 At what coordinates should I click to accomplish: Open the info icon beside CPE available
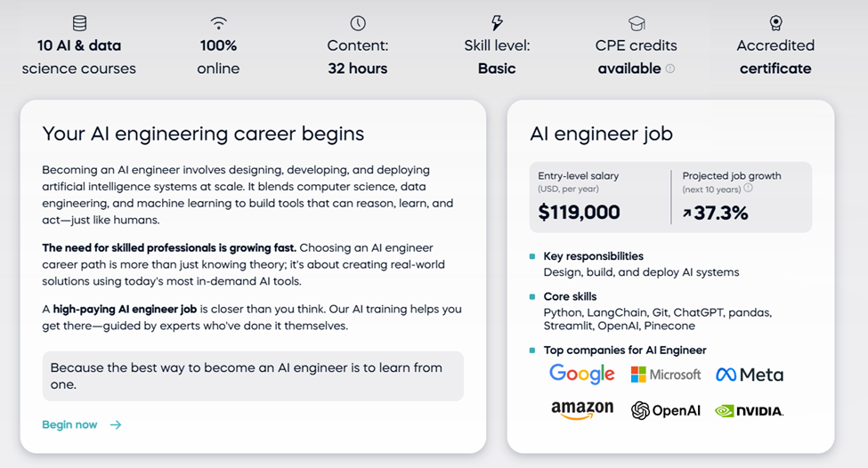point(670,69)
